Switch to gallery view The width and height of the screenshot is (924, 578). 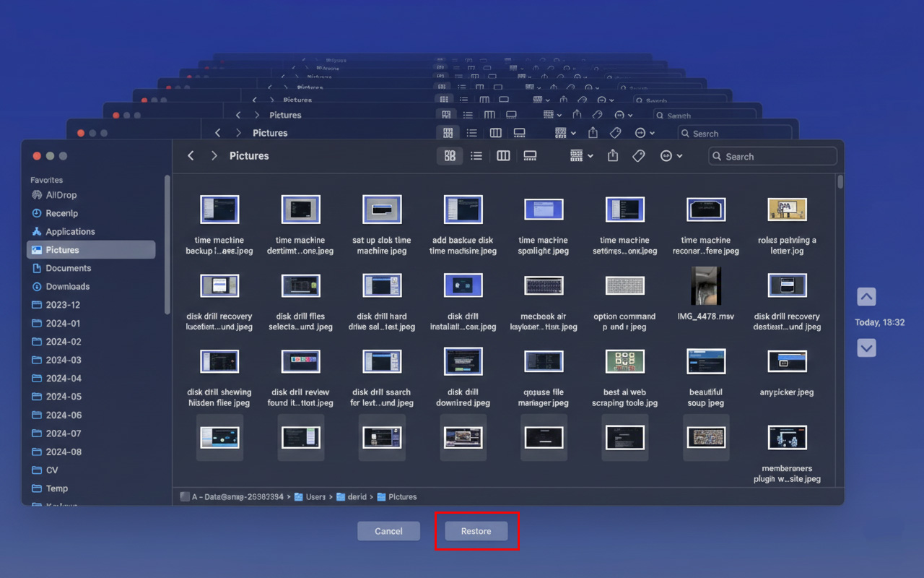(530, 156)
